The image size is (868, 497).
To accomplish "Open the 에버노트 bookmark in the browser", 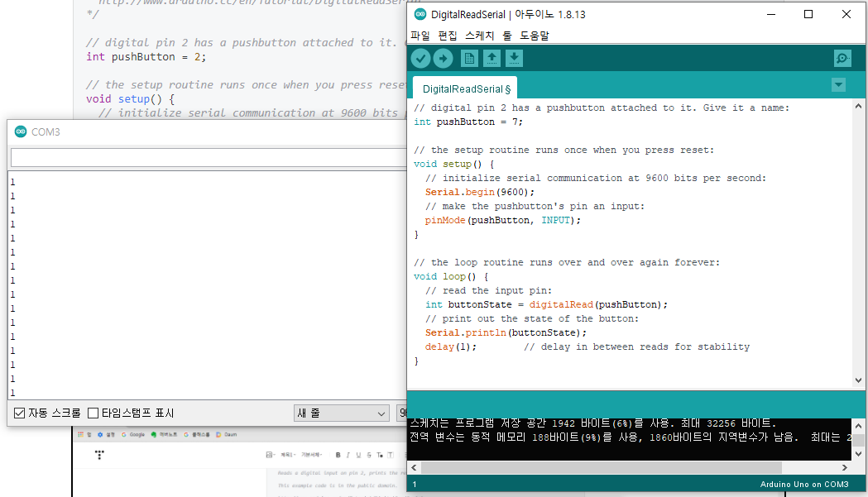I will click(x=165, y=434).
